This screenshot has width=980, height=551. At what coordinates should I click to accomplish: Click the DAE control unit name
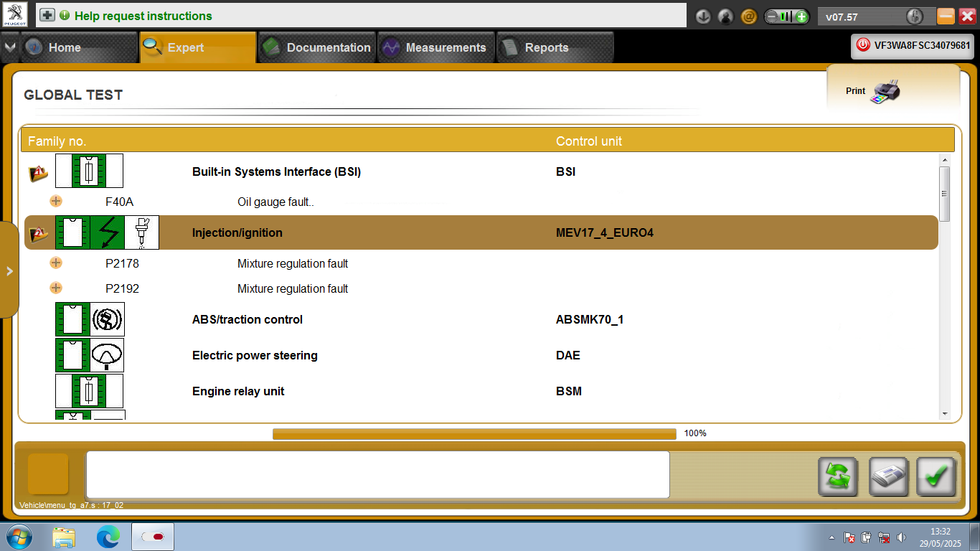(x=568, y=356)
